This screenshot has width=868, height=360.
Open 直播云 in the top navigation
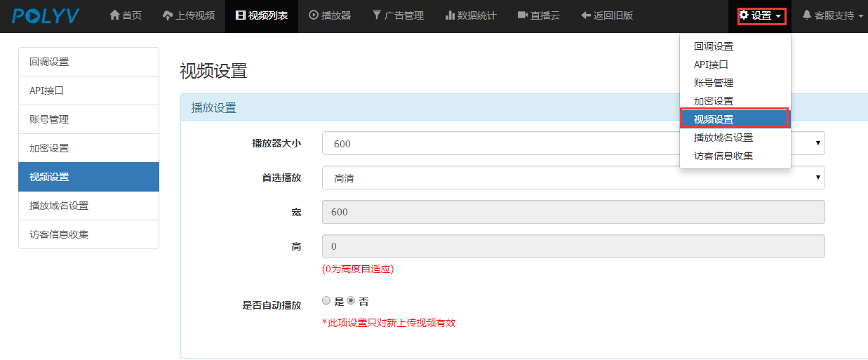(x=539, y=15)
